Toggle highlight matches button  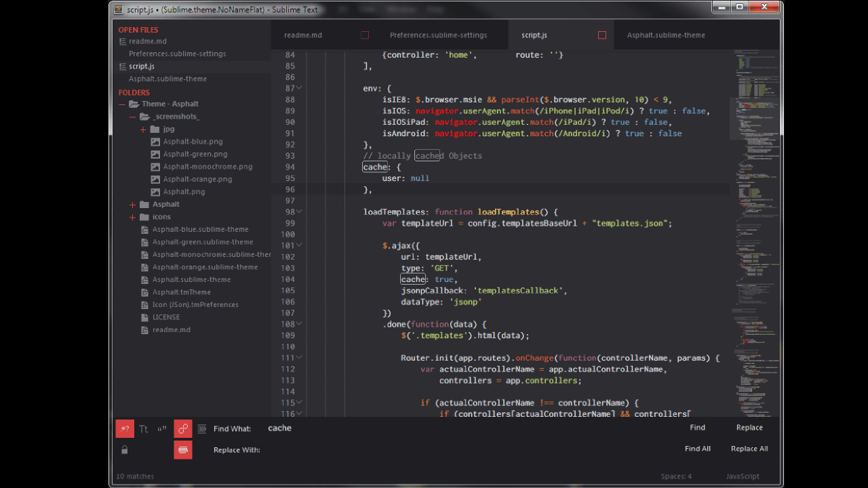click(x=183, y=450)
